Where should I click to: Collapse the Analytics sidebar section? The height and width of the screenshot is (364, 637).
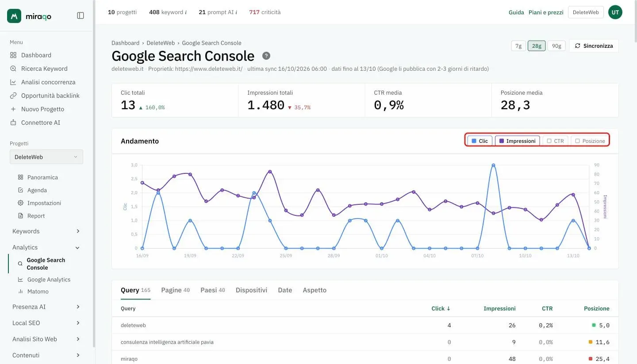pos(46,248)
